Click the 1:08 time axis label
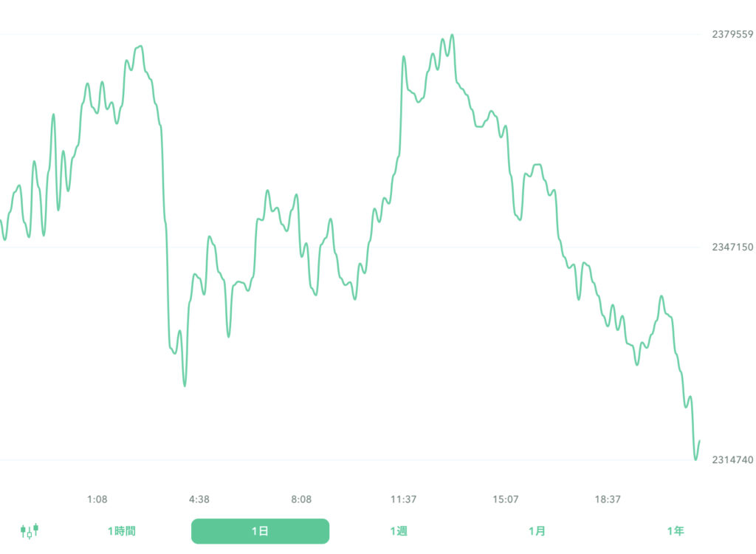The image size is (756, 554). pos(97,499)
